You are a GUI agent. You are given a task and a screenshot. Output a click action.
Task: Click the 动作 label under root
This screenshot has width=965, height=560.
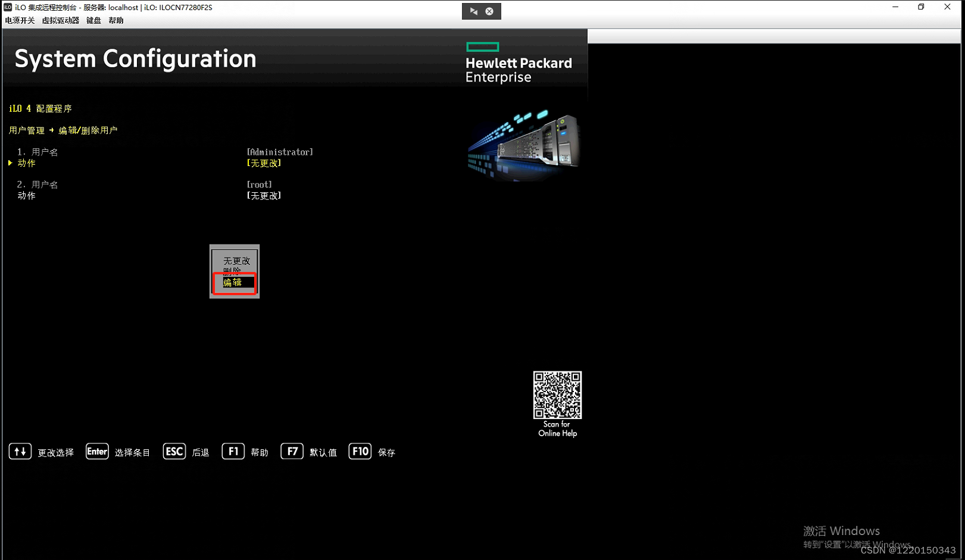tap(26, 195)
